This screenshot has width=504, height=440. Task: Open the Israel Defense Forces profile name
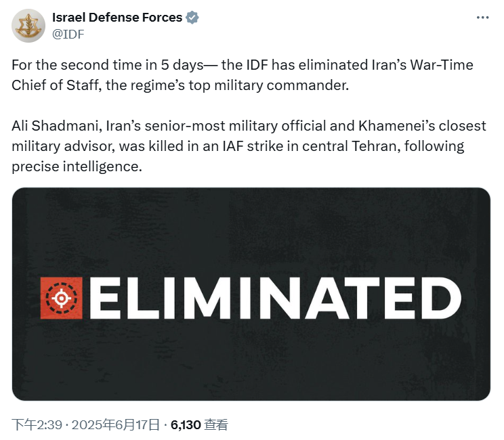[117, 18]
